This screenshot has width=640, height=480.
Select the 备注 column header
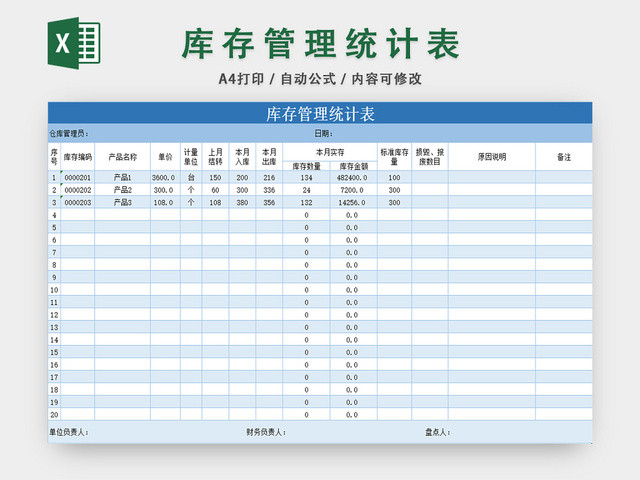point(564,157)
